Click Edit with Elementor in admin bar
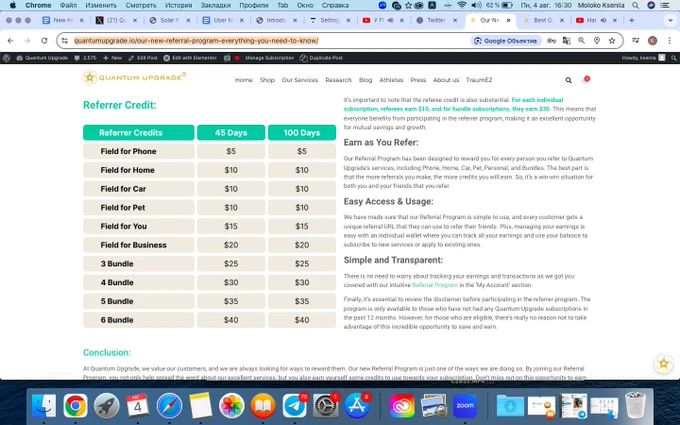Screen dimensions: 680x425 click(190, 58)
